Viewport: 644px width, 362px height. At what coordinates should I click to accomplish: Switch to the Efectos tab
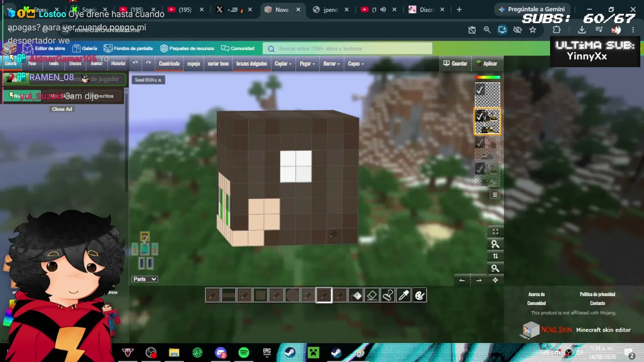coord(75,63)
